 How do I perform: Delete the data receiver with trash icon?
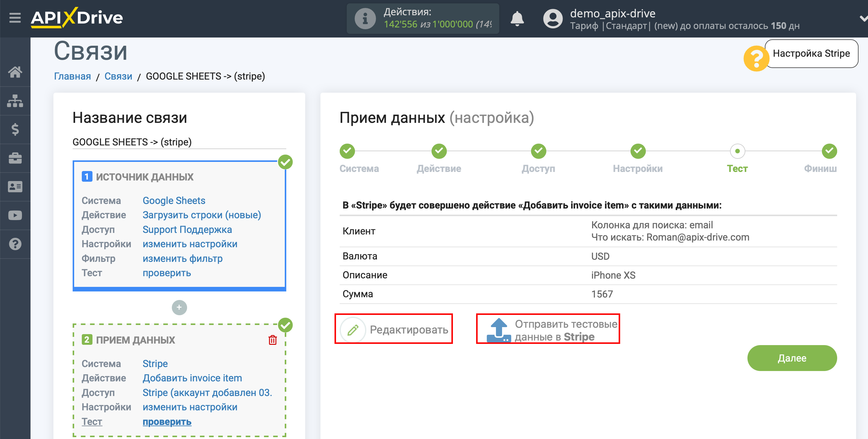(x=273, y=340)
